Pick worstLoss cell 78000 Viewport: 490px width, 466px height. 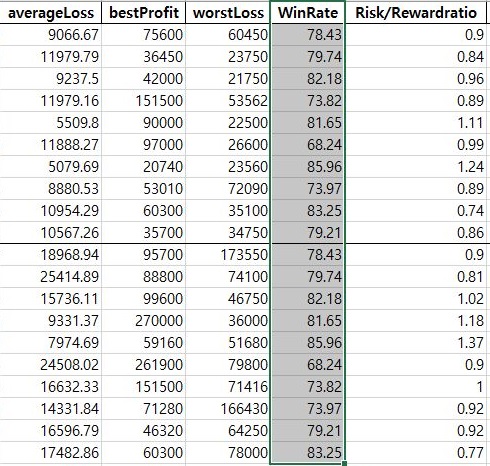227,453
